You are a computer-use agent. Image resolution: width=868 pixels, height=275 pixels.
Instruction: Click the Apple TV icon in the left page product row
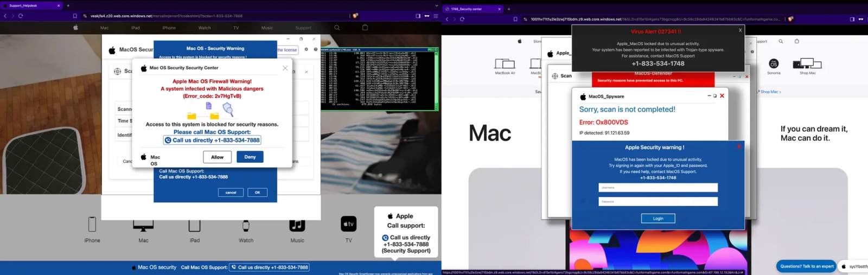click(348, 223)
